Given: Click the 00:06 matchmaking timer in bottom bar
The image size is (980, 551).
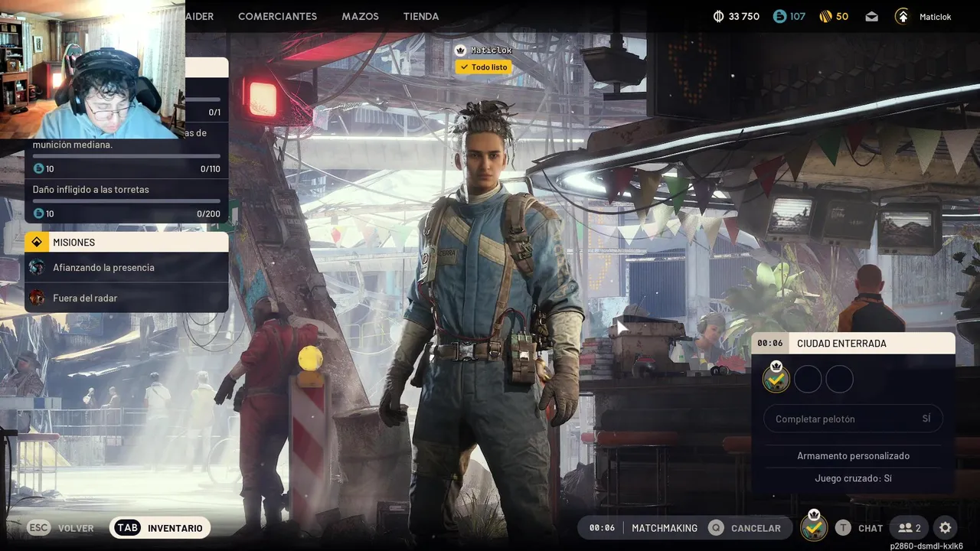Looking at the screenshot, I should (603, 527).
